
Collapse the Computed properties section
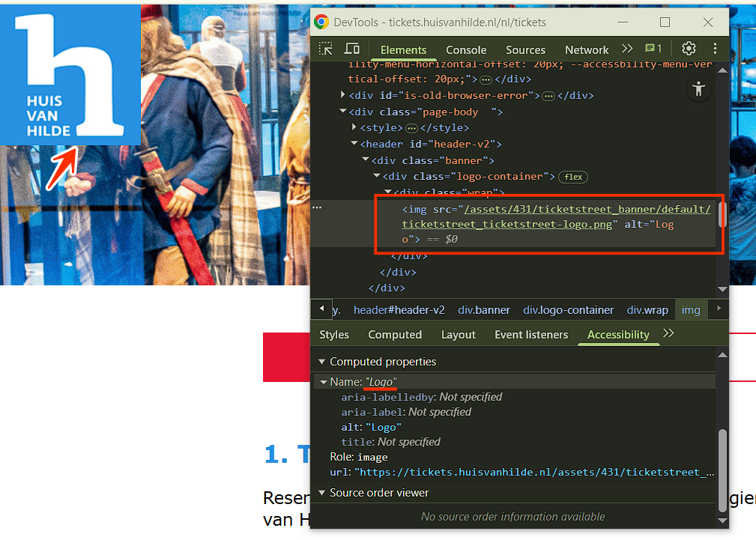pyautogui.click(x=322, y=362)
